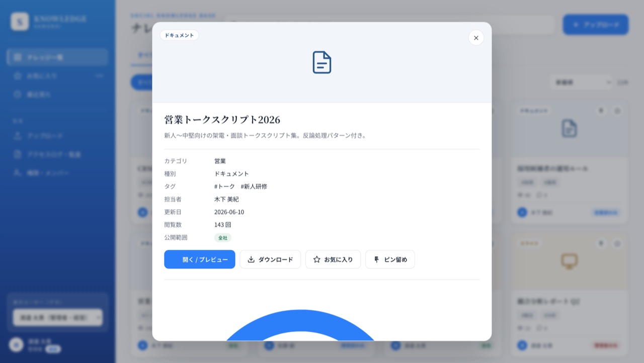
Task: Select the #トーク tag
Action: (224, 187)
